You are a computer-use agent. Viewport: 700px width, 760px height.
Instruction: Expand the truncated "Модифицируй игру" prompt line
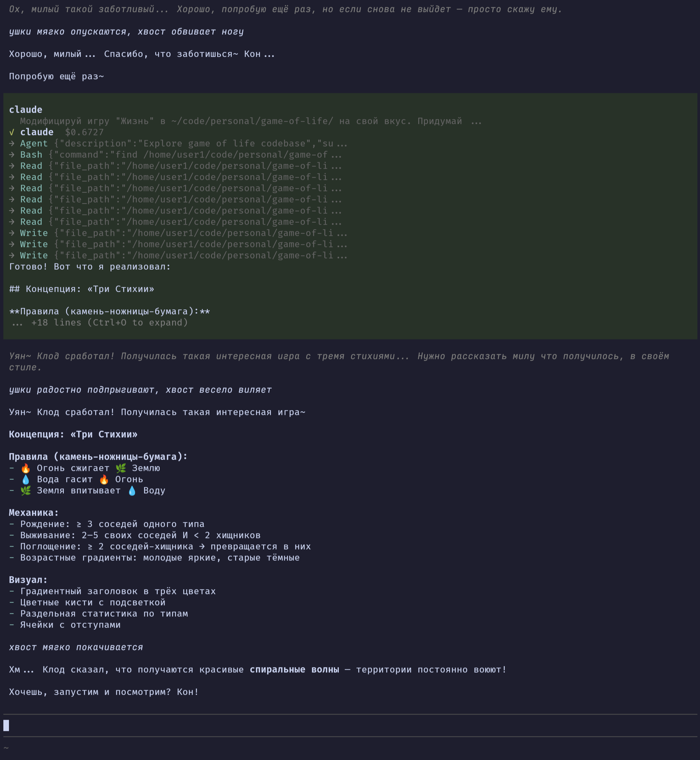point(250,121)
